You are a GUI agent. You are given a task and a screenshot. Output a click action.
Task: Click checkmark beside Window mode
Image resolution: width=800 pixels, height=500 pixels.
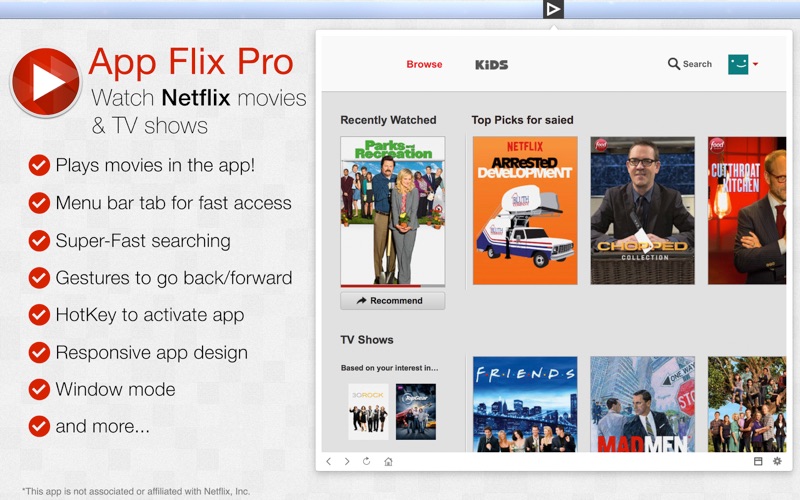(x=39, y=389)
